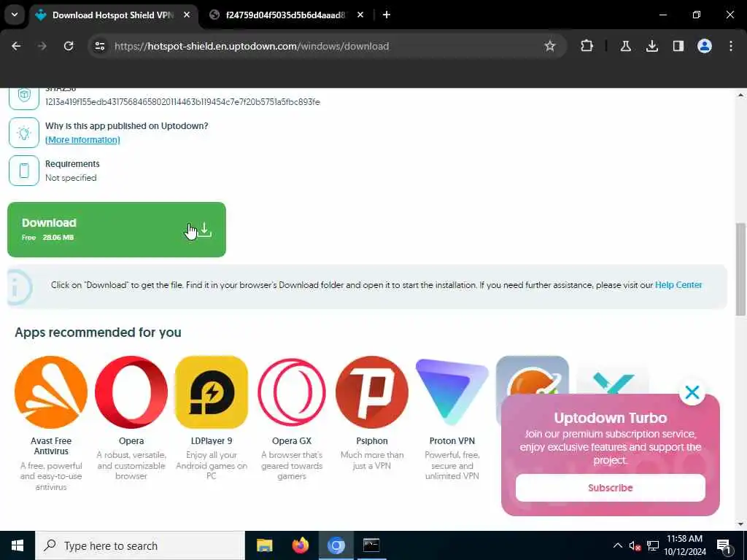Open the Psiphon app icon
747x560 pixels.
click(372, 392)
